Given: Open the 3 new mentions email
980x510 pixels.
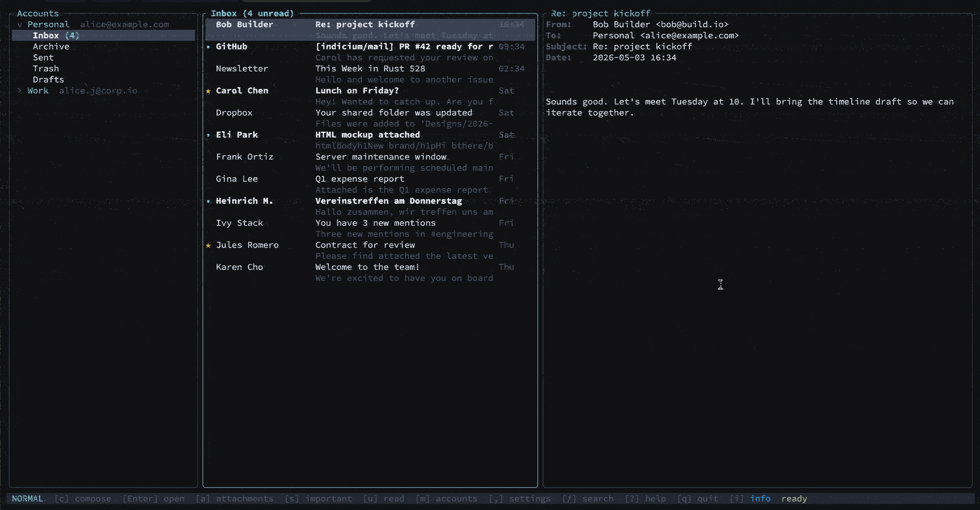Looking at the screenshot, I should (370, 229).
